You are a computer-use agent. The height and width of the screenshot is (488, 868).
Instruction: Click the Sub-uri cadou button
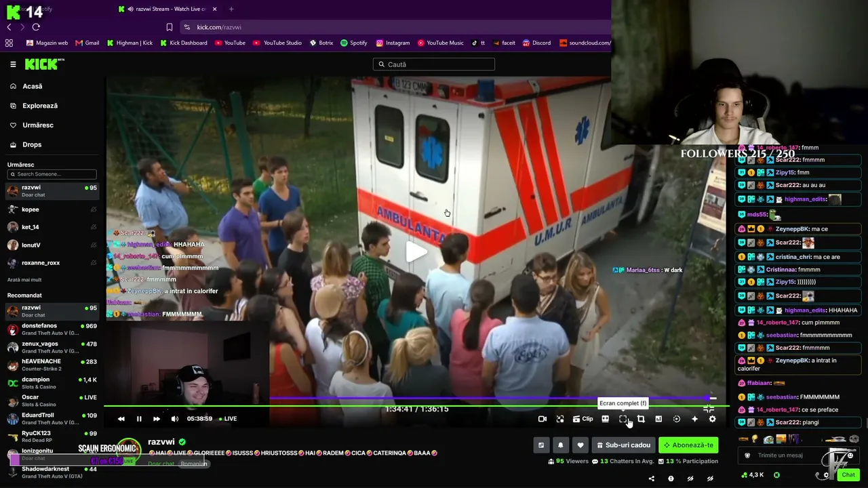coord(623,445)
